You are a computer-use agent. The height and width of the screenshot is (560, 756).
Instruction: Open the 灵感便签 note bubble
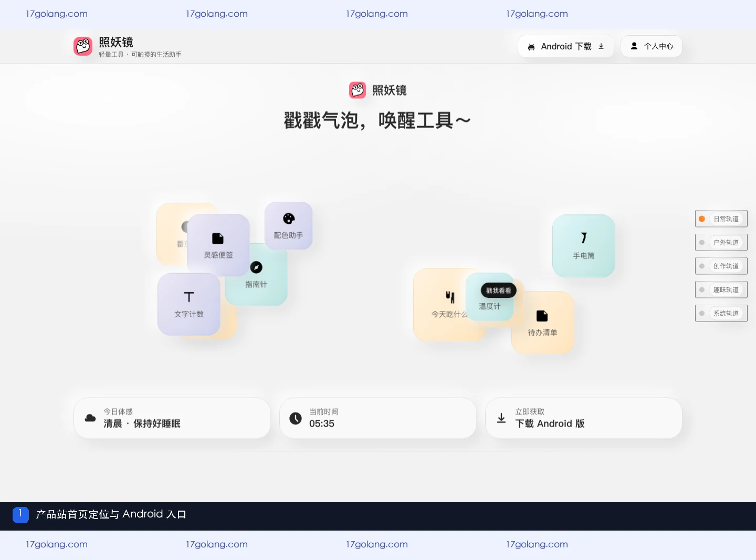[218, 245]
